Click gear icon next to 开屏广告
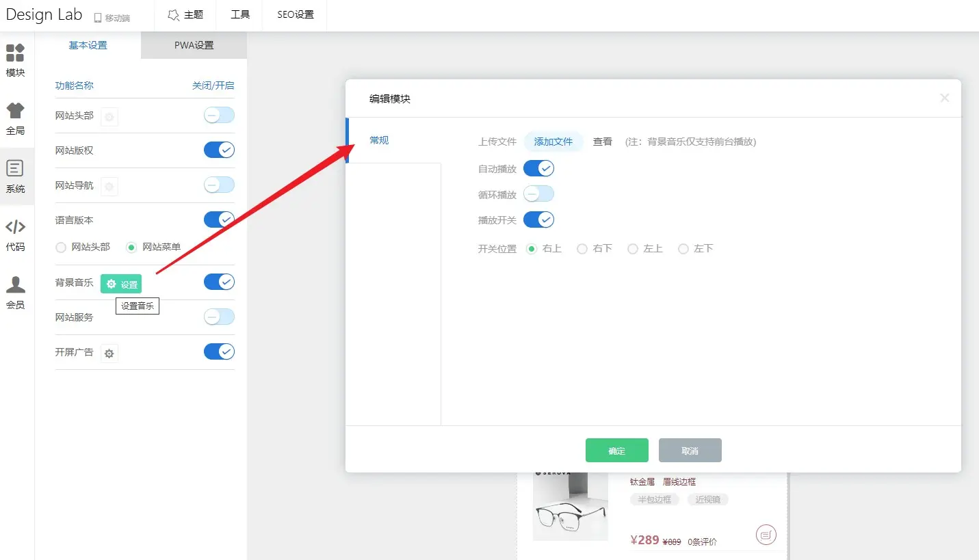Screen dimensions: 979x560 [109, 354]
